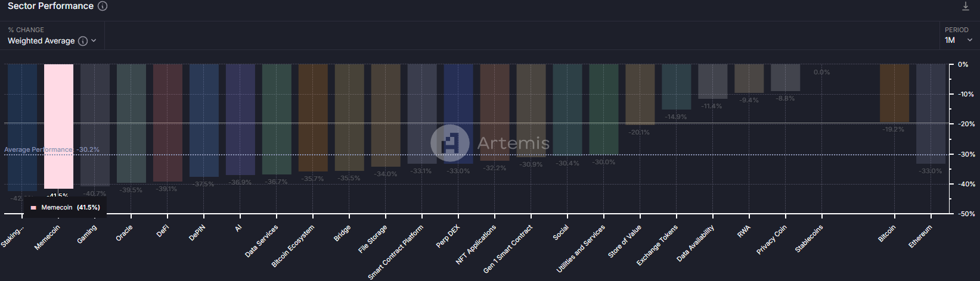Click the Bitcoin bar in the chart
The width and height of the screenshot is (980, 281).
[894, 93]
